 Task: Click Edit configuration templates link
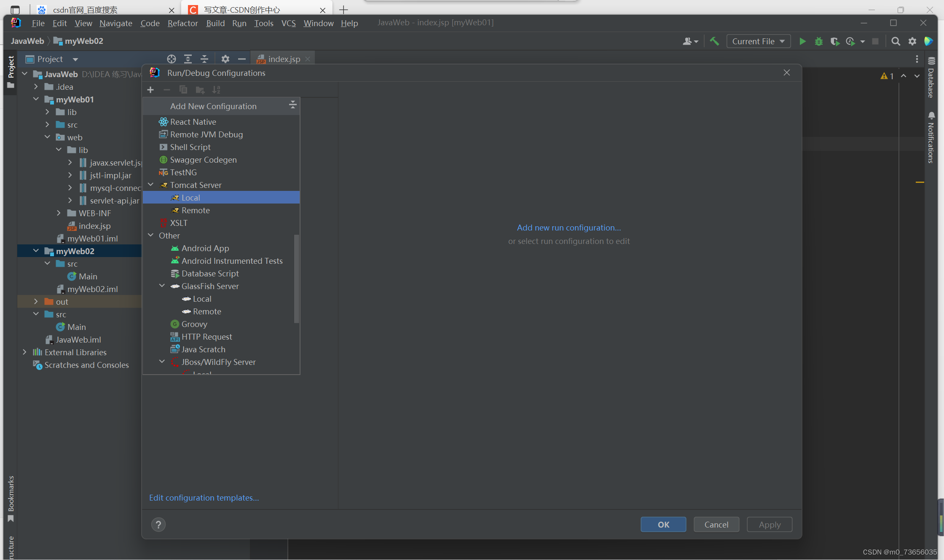tap(204, 498)
